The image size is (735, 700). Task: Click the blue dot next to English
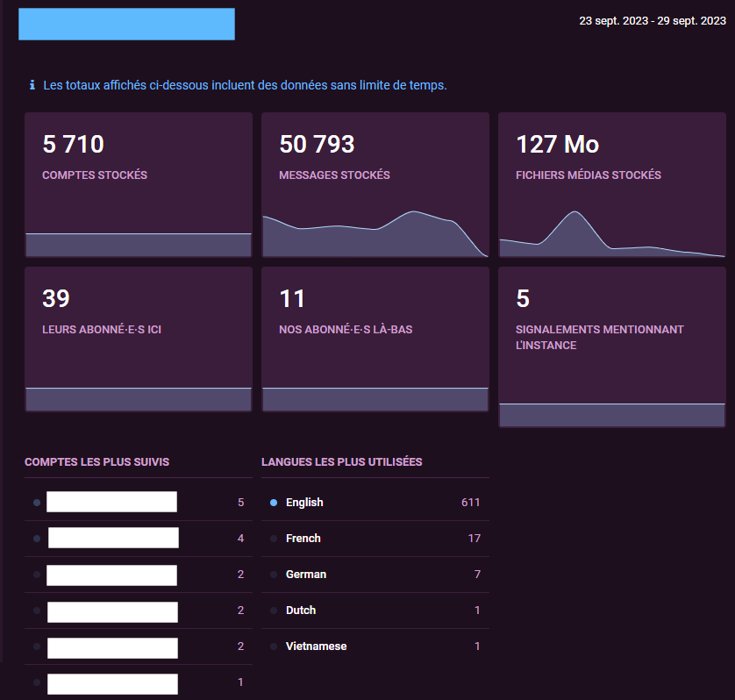274,503
